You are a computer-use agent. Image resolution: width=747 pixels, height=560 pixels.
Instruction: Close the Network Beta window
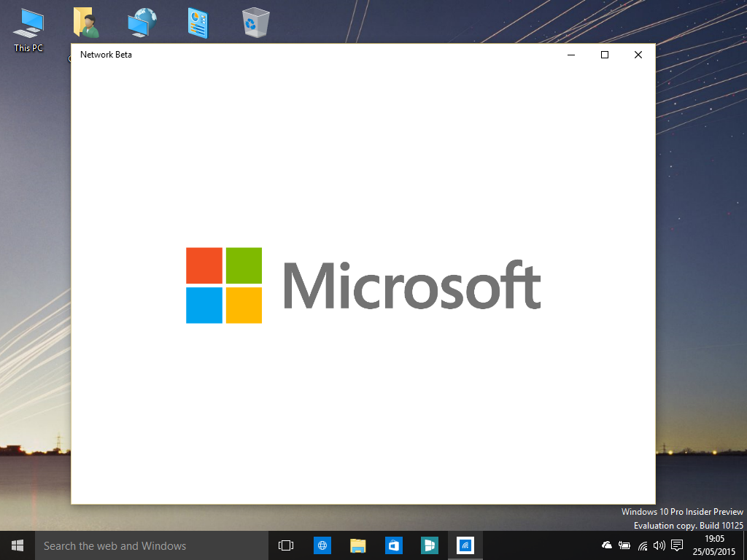pos(638,55)
